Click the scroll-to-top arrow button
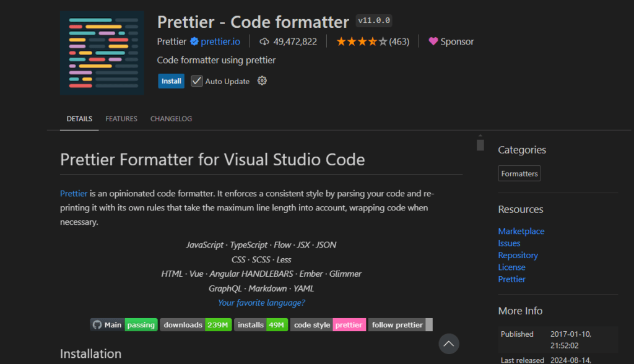 click(449, 344)
